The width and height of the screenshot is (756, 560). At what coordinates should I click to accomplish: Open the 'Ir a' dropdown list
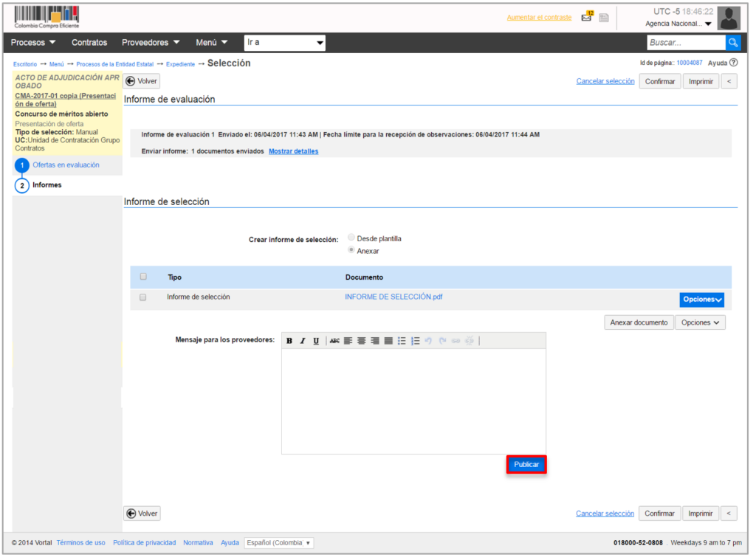(285, 43)
